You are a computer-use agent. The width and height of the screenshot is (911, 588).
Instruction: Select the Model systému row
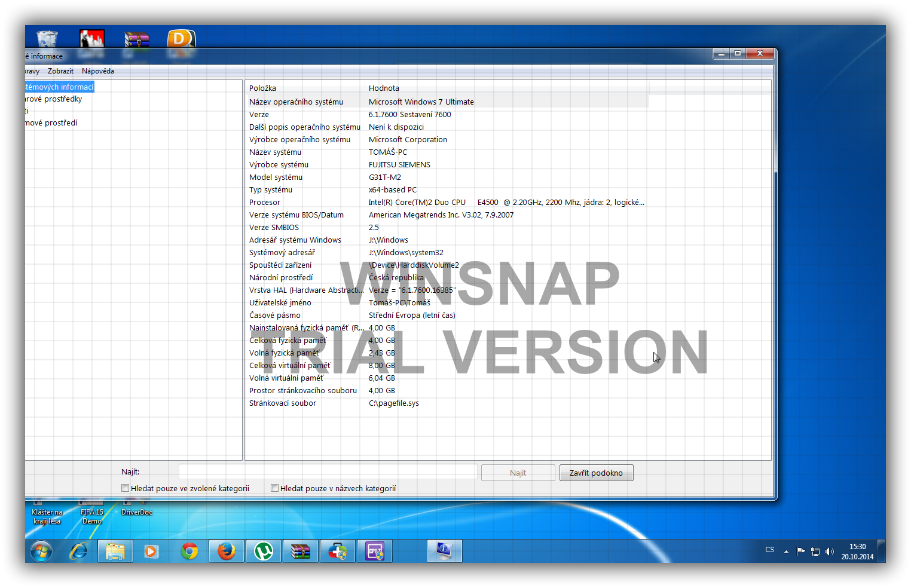[447, 177]
